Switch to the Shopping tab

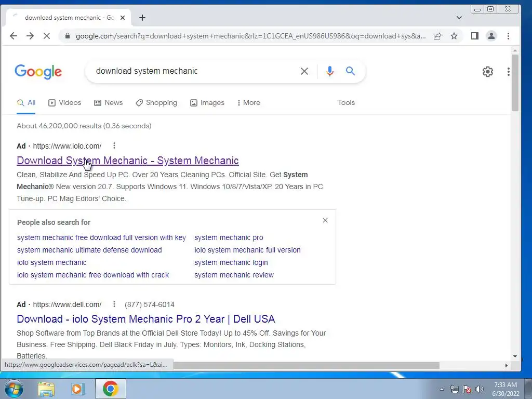[x=156, y=102]
